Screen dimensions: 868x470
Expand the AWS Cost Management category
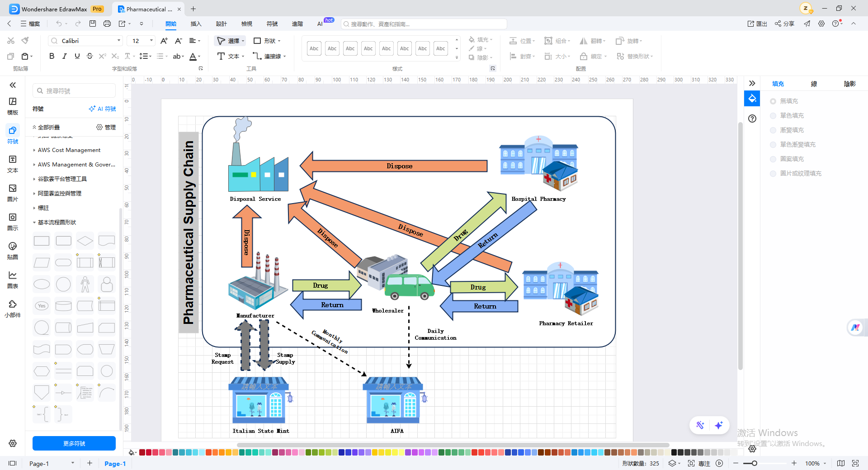69,150
